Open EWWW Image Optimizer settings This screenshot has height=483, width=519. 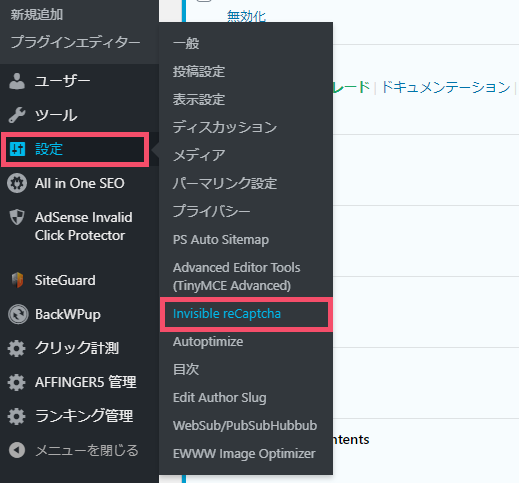click(x=244, y=454)
